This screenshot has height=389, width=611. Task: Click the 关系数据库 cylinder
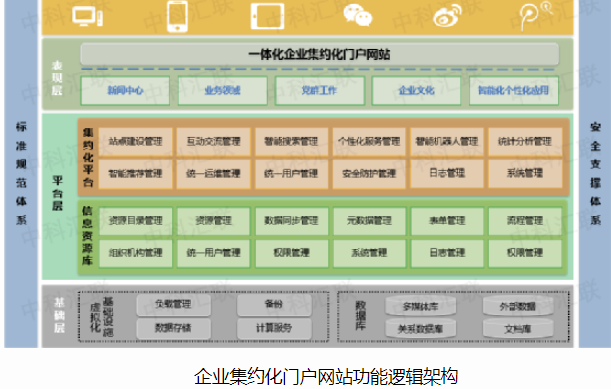420,329
